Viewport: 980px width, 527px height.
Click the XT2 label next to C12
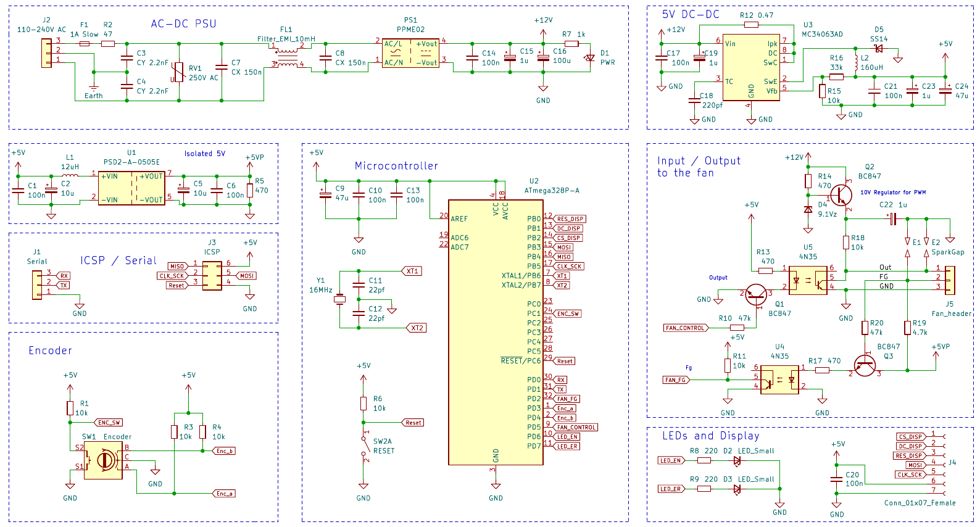(x=417, y=328)
